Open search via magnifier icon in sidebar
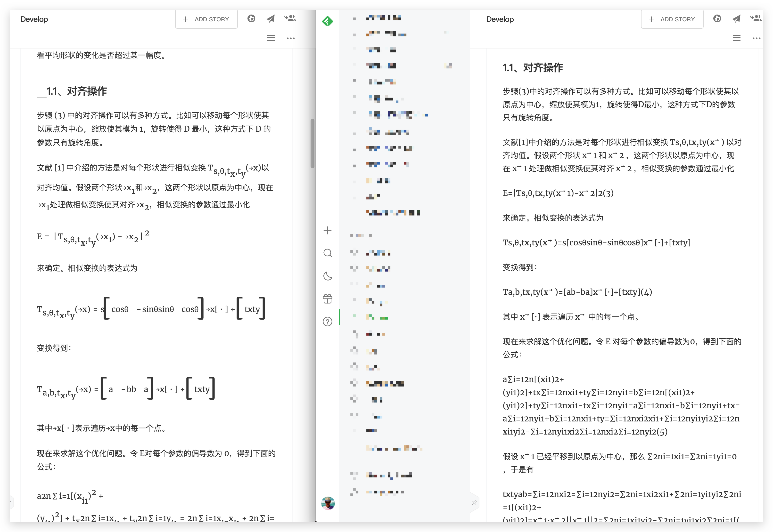The width and height of the screenshot is (773, 532). (328, 253)
